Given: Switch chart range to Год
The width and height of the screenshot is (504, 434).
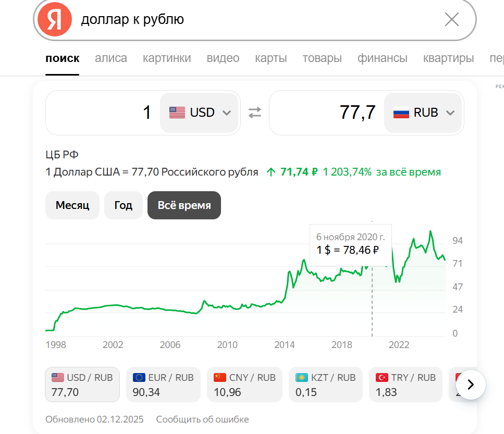Looking at the screenshot, I should click(x=123, y=205).
